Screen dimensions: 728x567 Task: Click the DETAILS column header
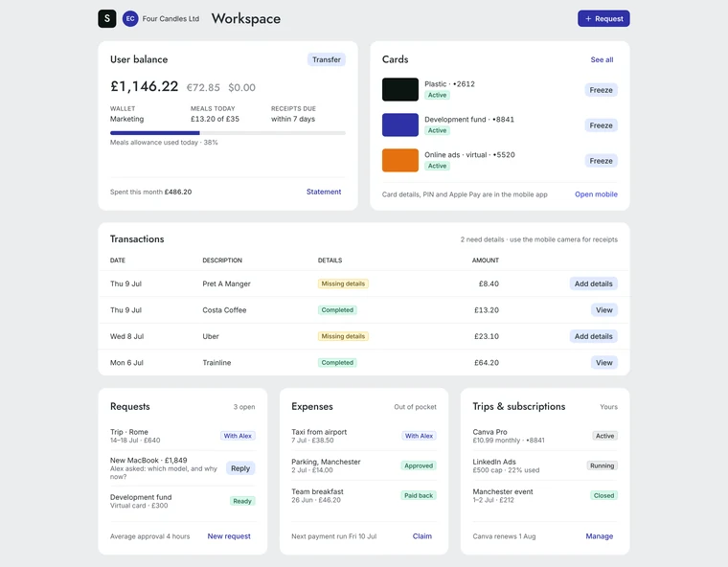click(330, 261)
